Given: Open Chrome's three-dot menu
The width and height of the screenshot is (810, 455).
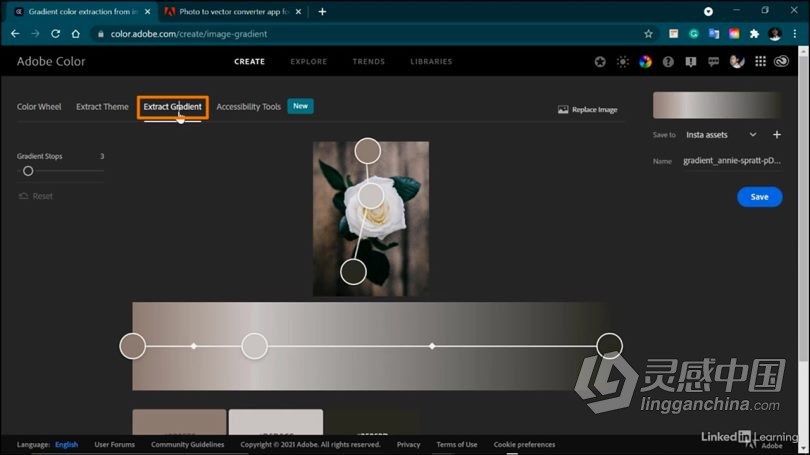Looking at the screenshot, I should (x=795, y=34).
